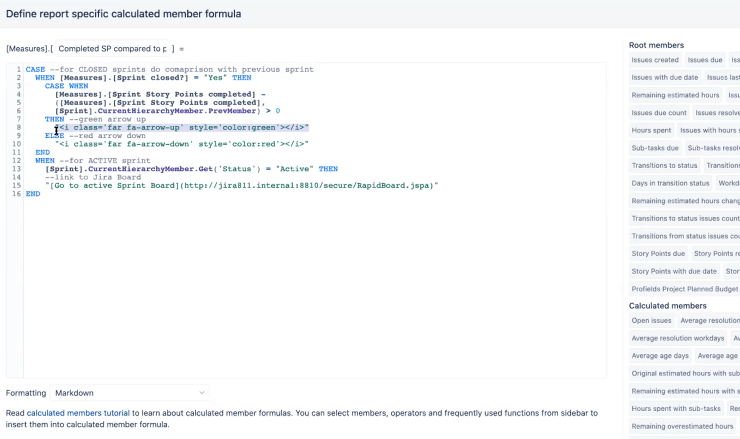Select the Issues with due date member

[664, 77]
